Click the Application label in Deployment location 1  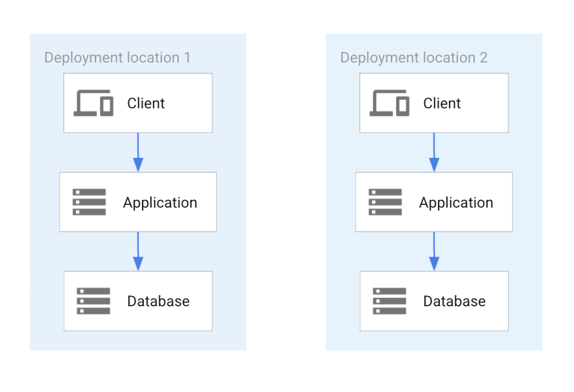160,202
